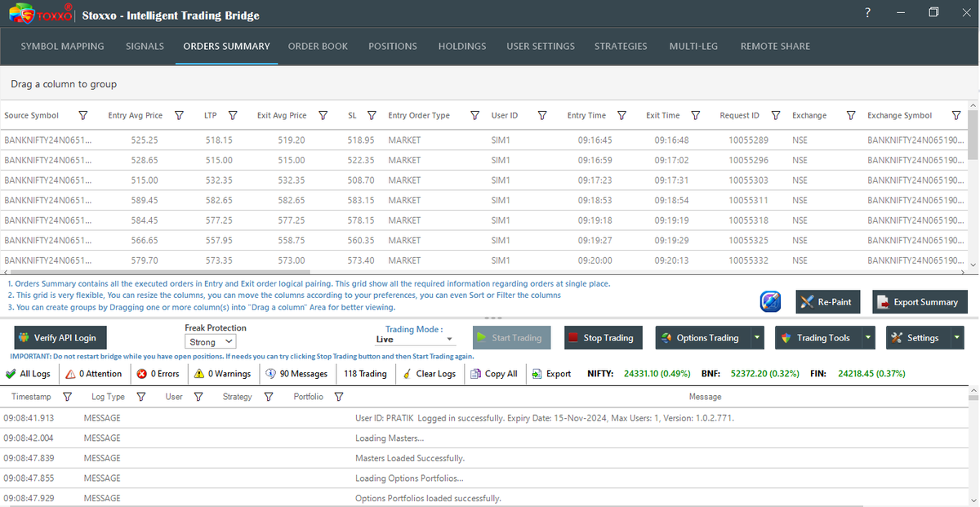Select the row with Request ID 10055289

point(483,140)
